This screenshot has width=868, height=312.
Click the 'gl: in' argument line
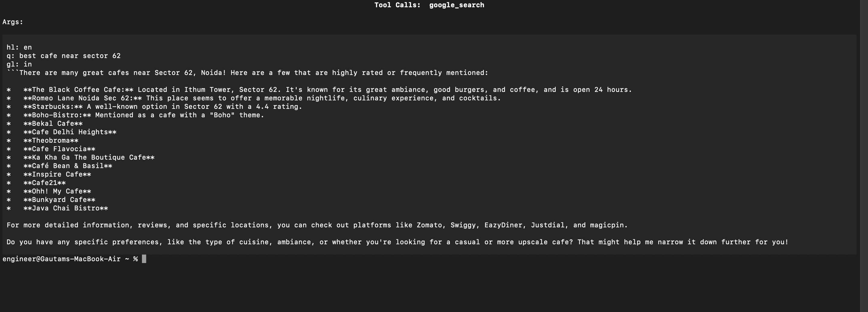(x=19, y=64)
